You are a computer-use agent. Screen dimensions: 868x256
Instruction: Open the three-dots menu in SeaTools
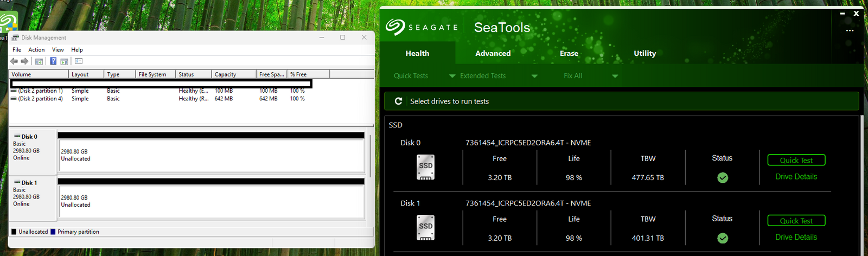pyautogui.click(x=850, y=30)
